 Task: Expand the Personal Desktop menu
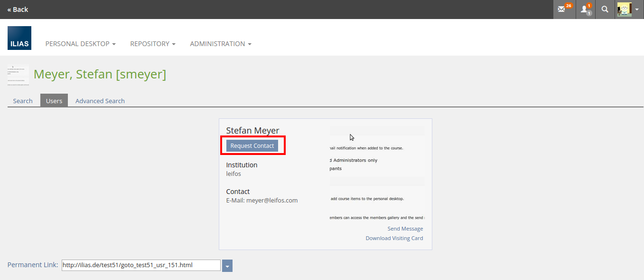(x=80, y=44)
